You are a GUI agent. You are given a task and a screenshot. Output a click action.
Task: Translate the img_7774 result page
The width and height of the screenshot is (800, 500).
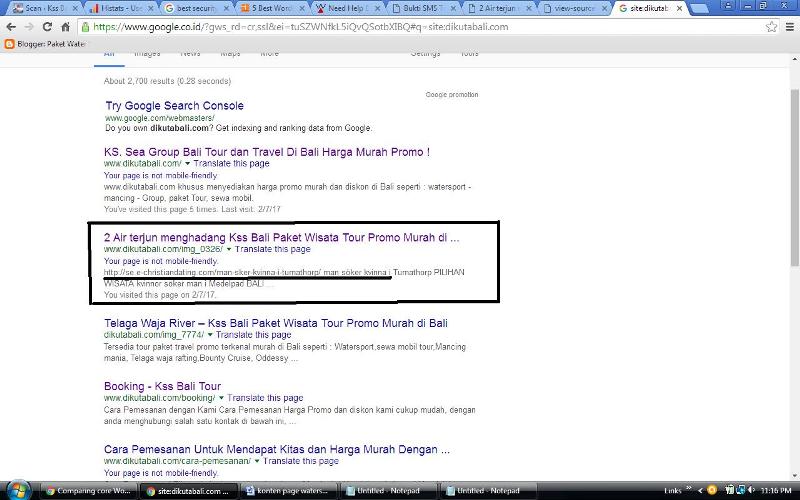(x=254, y=335)
